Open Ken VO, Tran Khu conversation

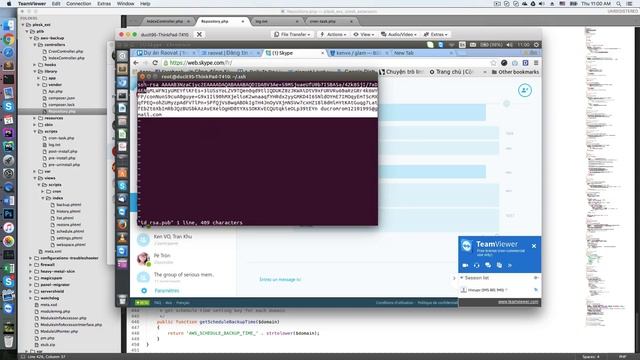184,239
